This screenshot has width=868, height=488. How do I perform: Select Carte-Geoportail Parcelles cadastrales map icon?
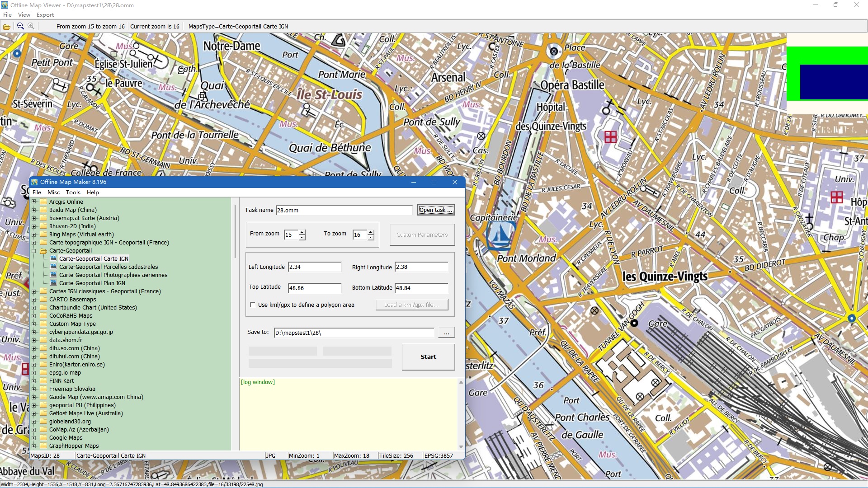pyautogui.click(x=53, y=267)
